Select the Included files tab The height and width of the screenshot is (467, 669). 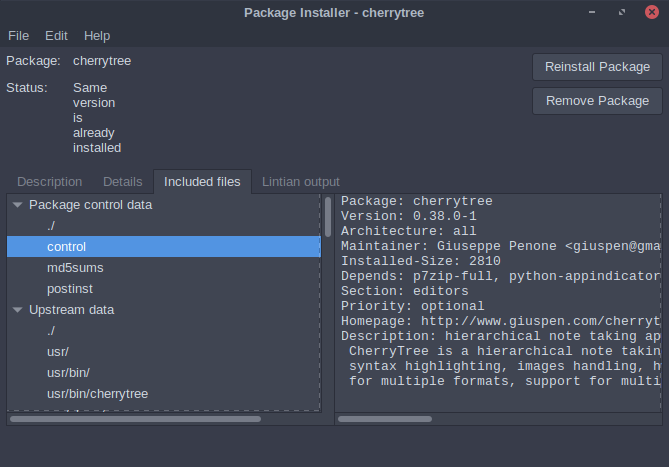202,182
